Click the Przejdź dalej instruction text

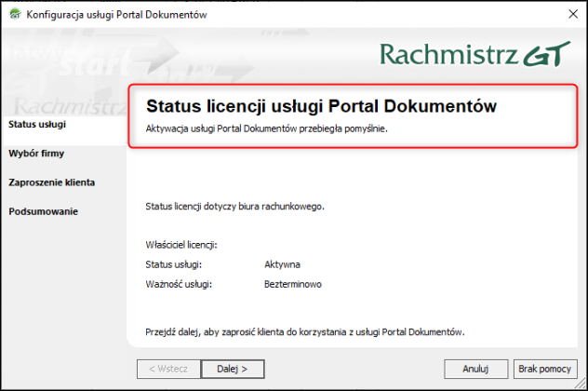(305, 332)
